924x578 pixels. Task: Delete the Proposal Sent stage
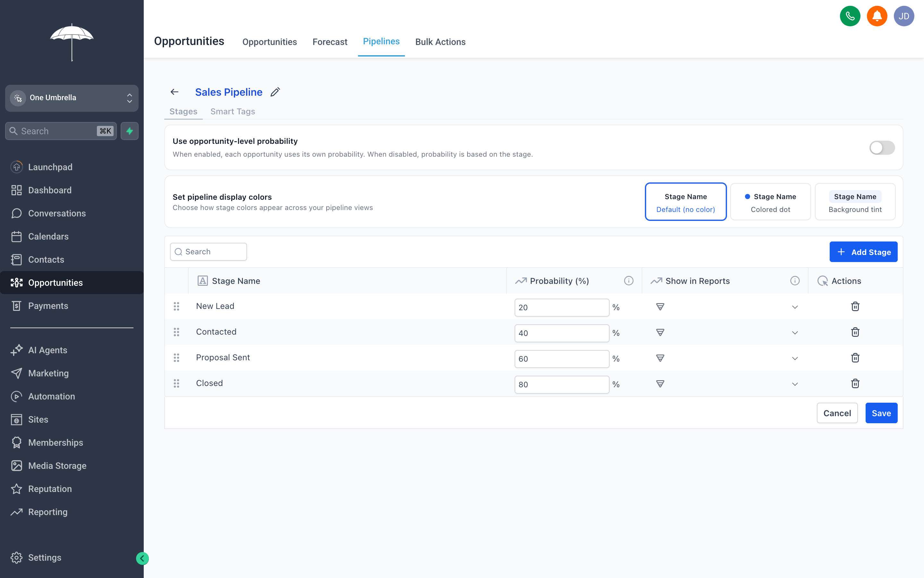pos(855,357)
